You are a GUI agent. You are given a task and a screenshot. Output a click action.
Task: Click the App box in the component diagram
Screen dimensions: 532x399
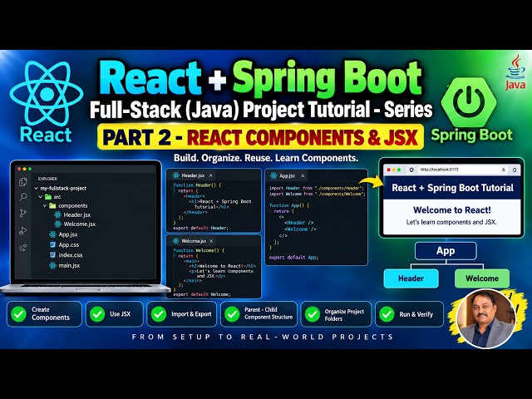[446, 251]
